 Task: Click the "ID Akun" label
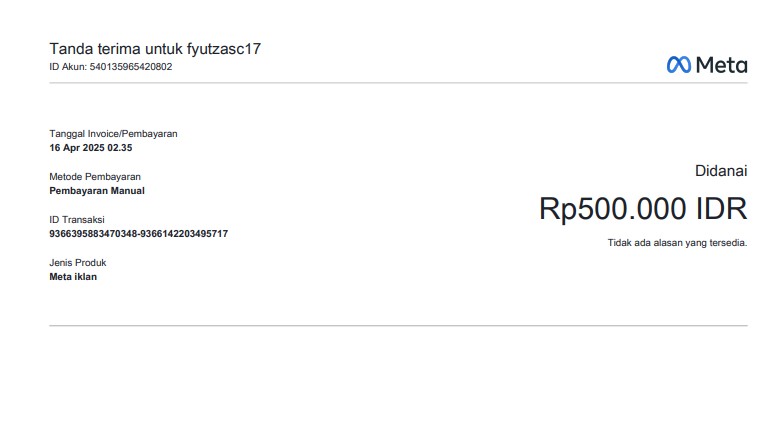66,67
